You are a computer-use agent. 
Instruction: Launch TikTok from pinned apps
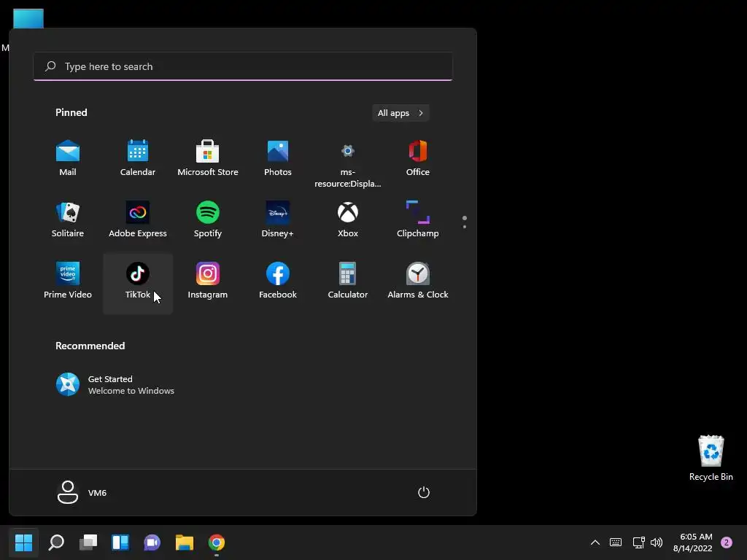click(x=138, y=282)
